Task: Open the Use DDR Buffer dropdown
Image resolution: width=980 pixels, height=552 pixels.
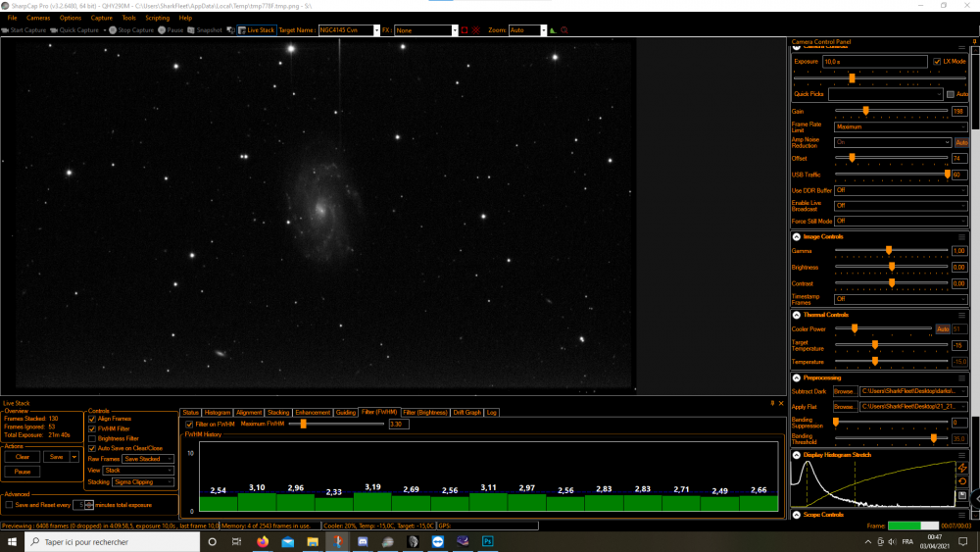Action: tap(901, 190)
